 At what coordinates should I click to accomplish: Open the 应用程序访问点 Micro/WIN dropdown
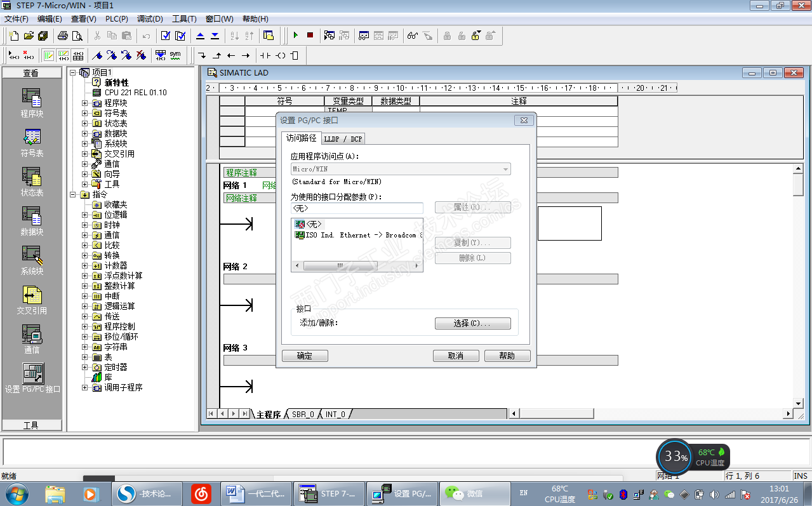[505, 170]
